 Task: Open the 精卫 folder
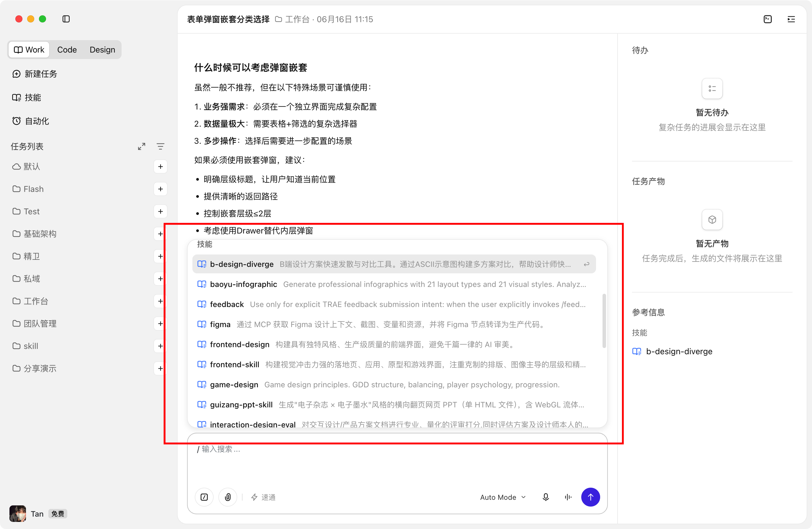click(26, 256)
